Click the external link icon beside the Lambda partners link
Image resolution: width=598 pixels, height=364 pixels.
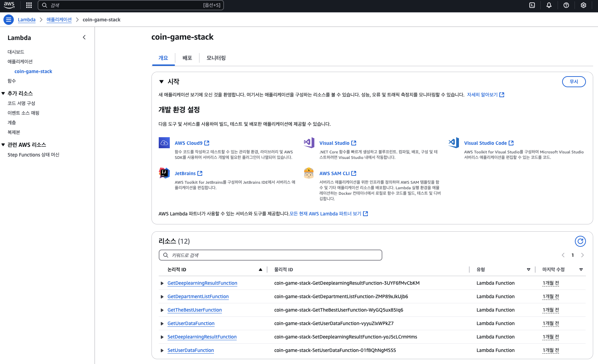[366, 214]
